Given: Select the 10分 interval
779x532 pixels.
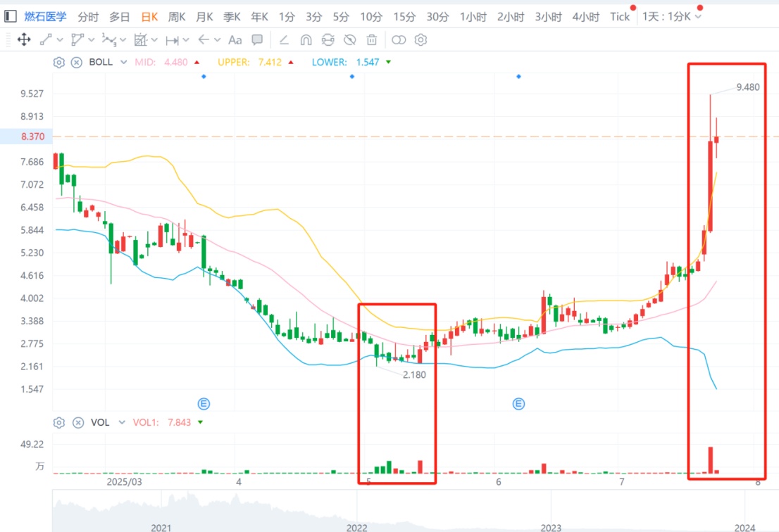Looking at the screenshot, I should tap(371, 17).
